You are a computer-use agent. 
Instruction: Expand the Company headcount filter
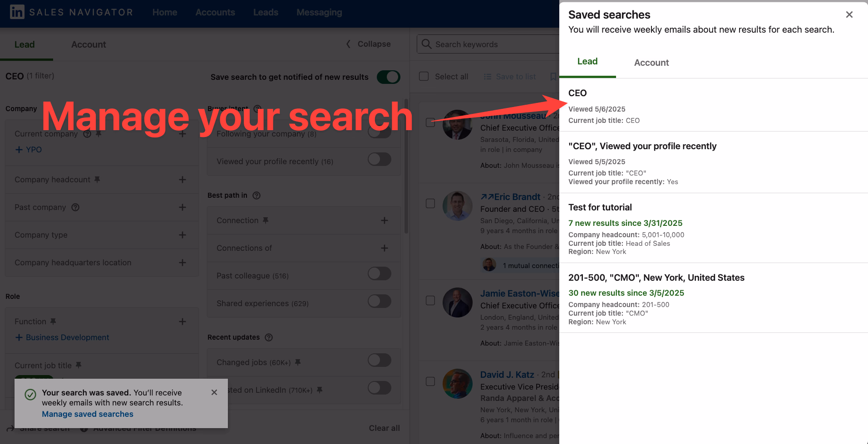tap(182, 180)
